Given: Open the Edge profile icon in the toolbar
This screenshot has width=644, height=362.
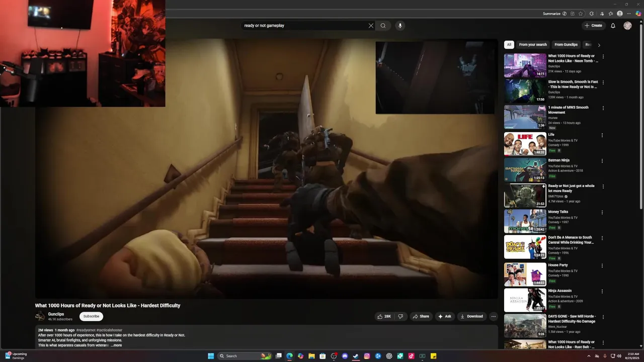Looking at the screenshot, I should click(620, 14).
